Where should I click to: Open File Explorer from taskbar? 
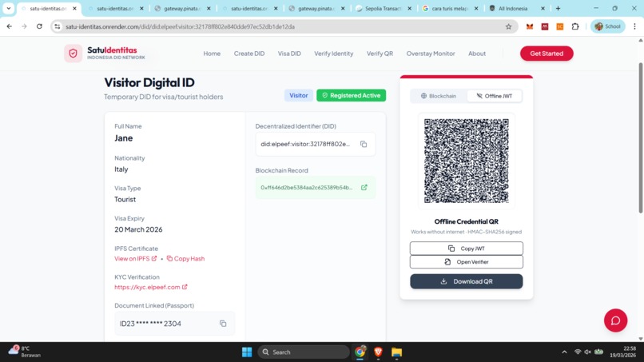coord(396,352)
